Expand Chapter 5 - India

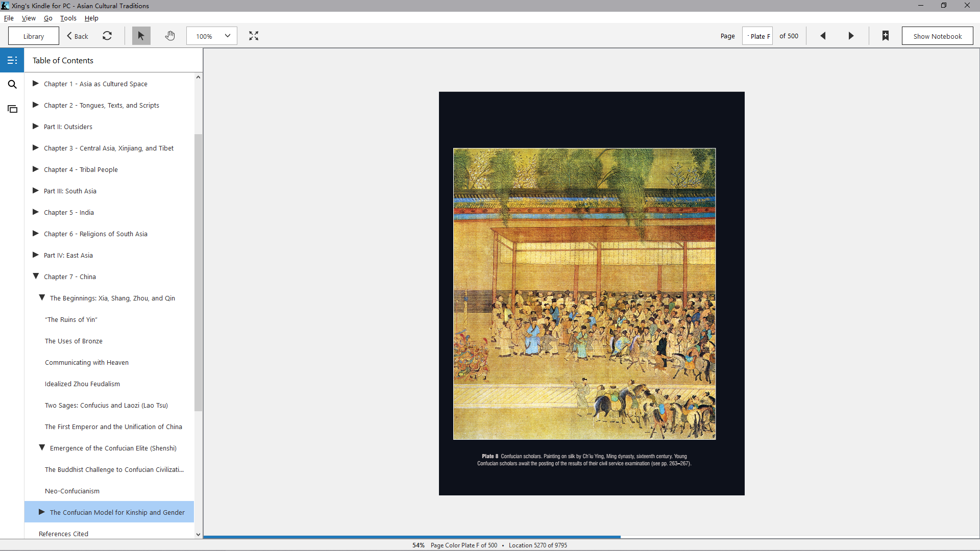click(x=36, y=212)
